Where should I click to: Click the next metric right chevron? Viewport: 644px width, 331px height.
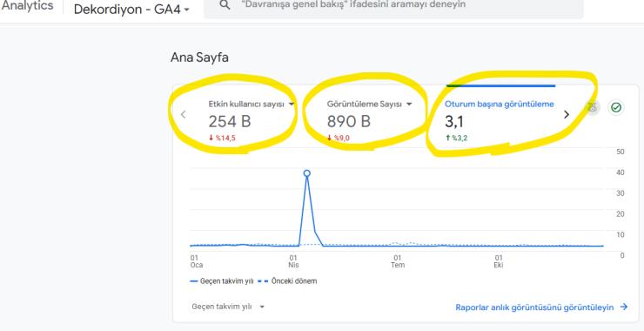tap(567, 115)
